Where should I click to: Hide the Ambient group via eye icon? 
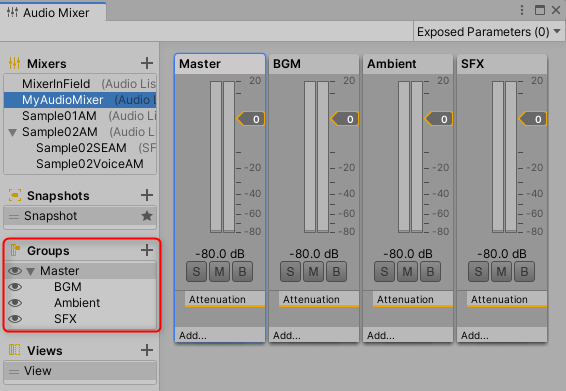pyautogui.click(x=15, y=303)
